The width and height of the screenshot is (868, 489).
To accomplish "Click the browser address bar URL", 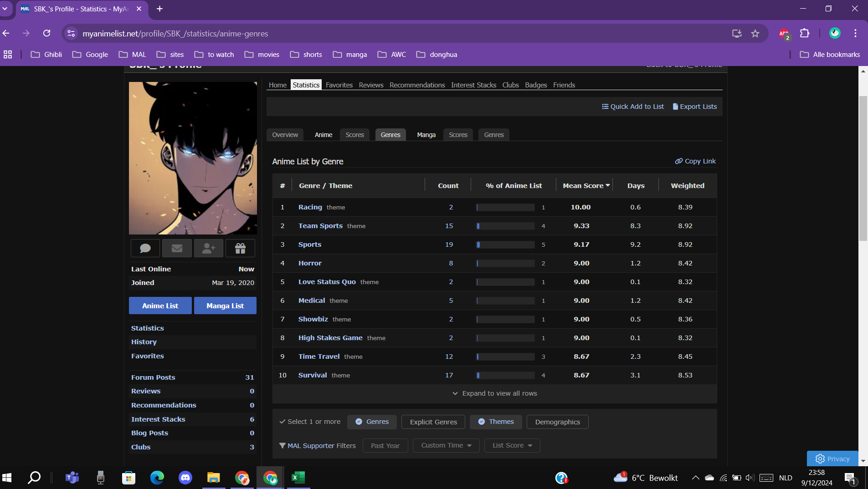I will coord(175,34).
